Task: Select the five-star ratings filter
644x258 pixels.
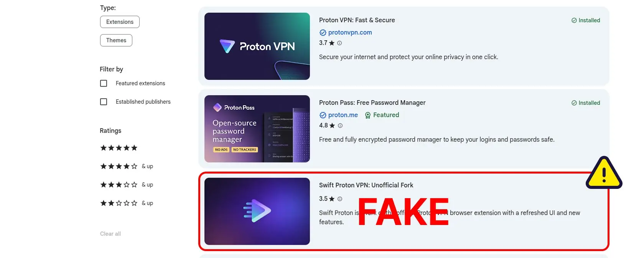Action: 119,148
